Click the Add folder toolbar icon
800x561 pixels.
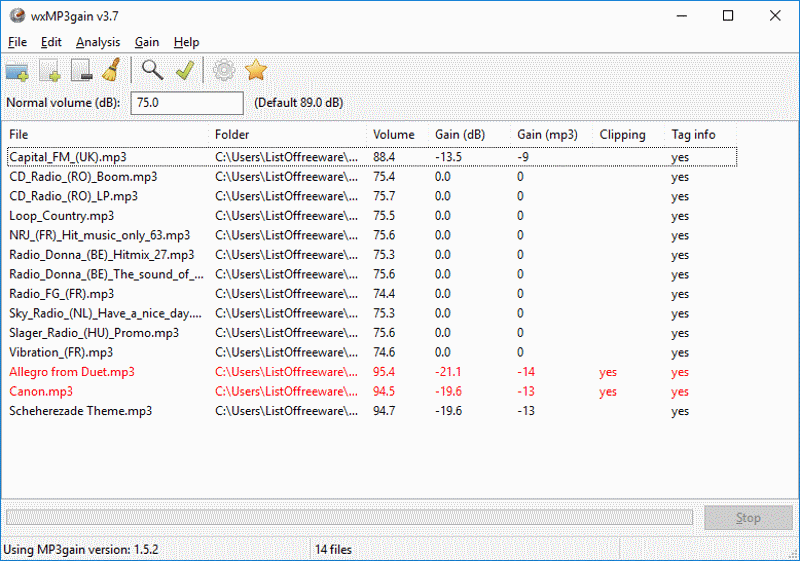point(17,70)
